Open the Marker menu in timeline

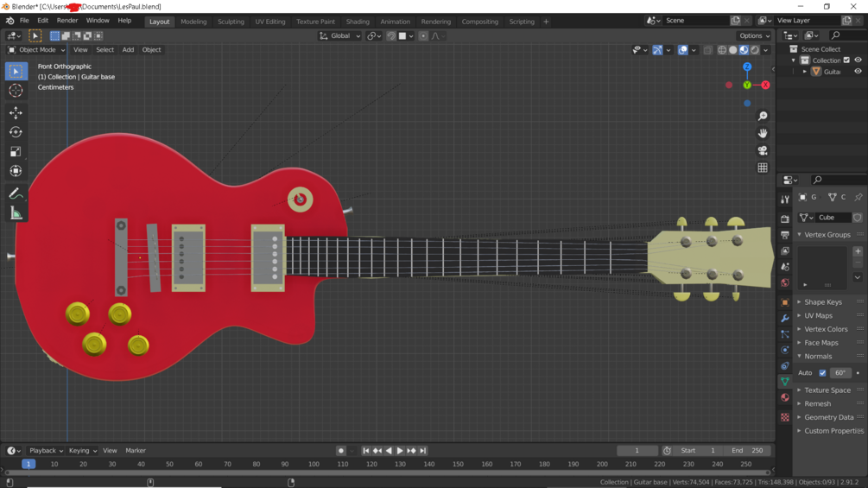[136, 451]
